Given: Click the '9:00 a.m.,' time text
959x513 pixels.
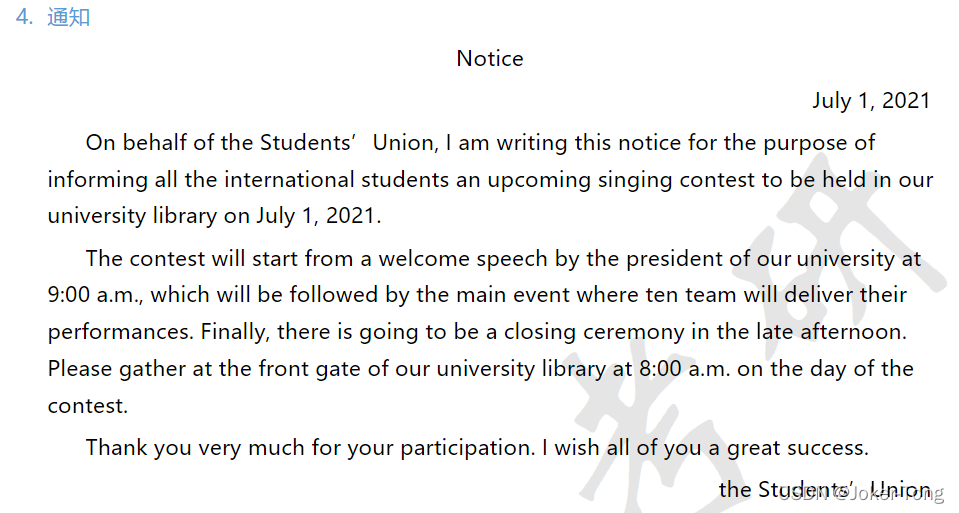Looking at the screenshot, I should pyautogui.click(x=95, y=295).
